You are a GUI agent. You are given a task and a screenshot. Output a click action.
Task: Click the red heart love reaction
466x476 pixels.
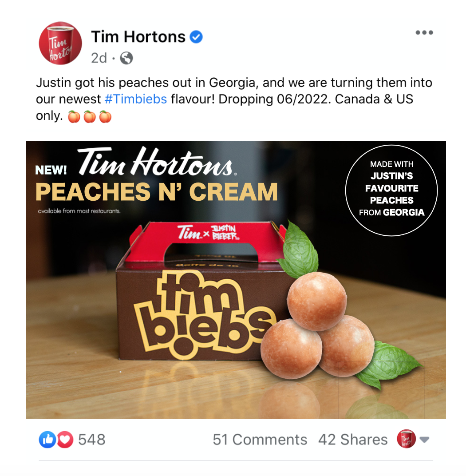65,439
